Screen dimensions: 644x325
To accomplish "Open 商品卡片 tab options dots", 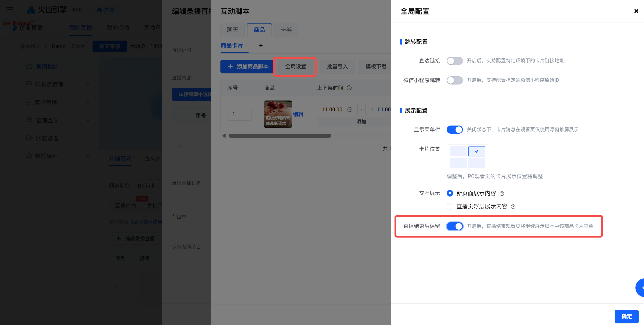I will pyautogui.click(x=246, y=45).
